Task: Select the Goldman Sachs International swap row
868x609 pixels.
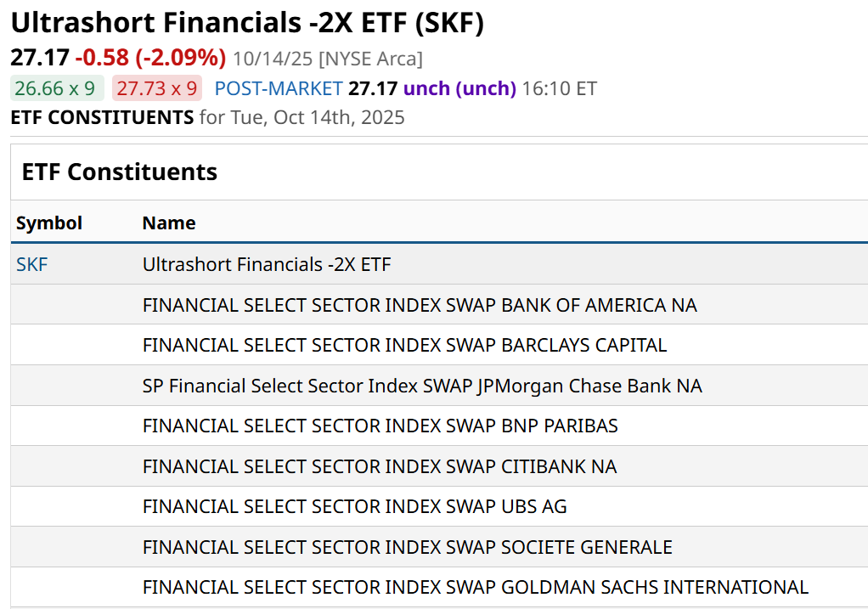Action: coord(475,587)
